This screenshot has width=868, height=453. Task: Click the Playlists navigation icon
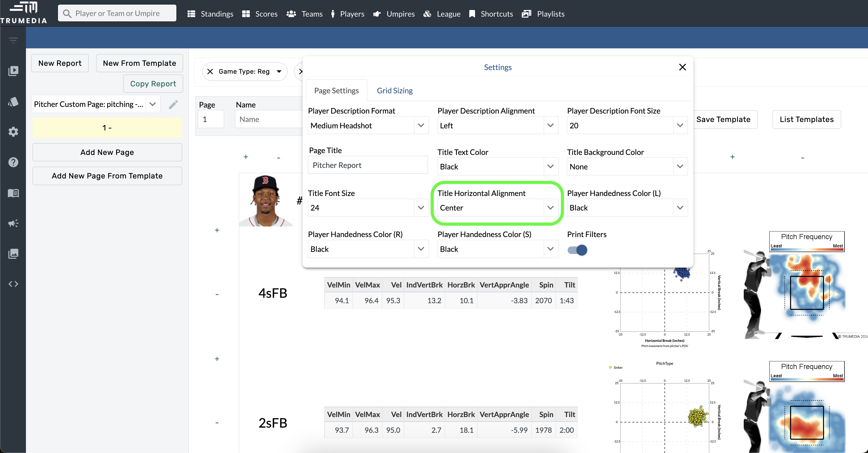pos(526,13)
